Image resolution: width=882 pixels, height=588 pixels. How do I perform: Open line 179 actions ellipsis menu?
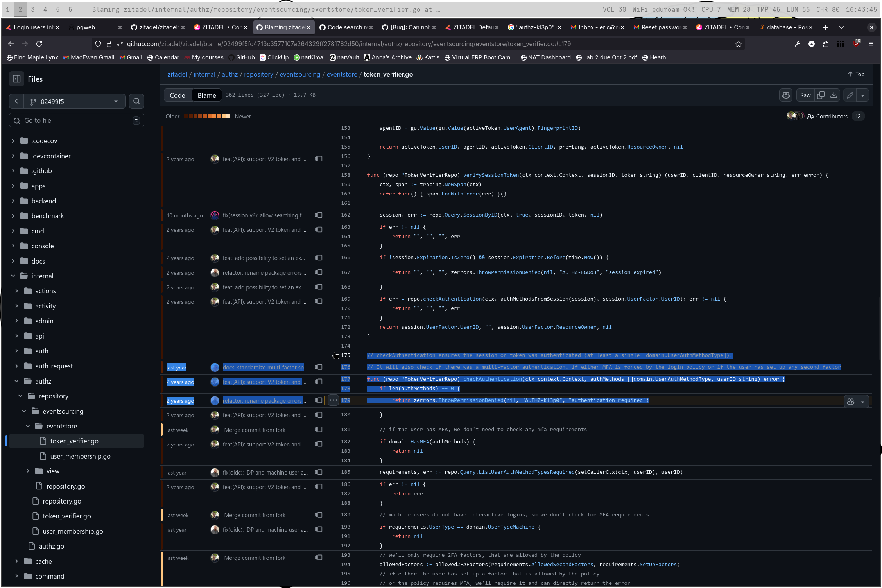(x=333, y=400)
